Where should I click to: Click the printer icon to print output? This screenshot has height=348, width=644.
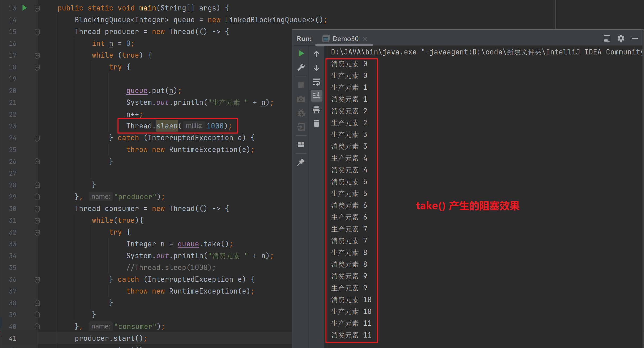(317, 109)
